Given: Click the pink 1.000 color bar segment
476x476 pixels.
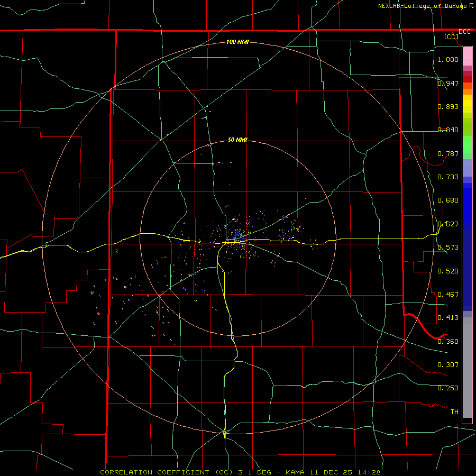Looking at the screenshot, I should point(467,57).
